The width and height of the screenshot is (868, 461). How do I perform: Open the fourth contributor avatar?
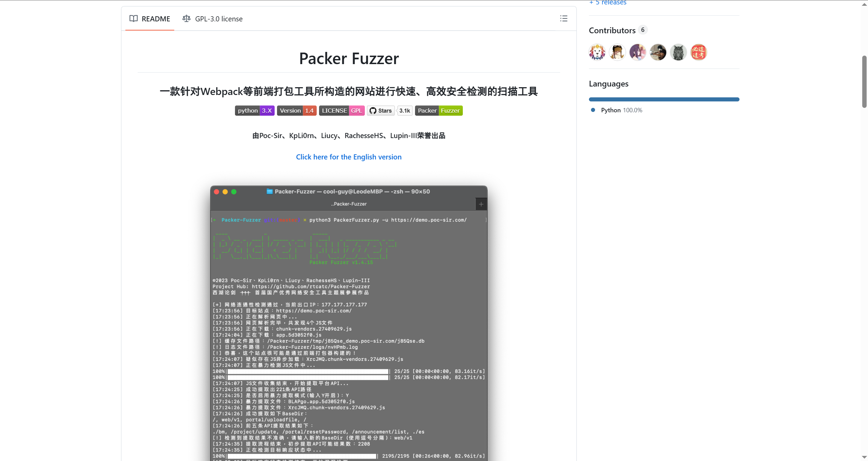pyautogui.click(x=658, y=52)
